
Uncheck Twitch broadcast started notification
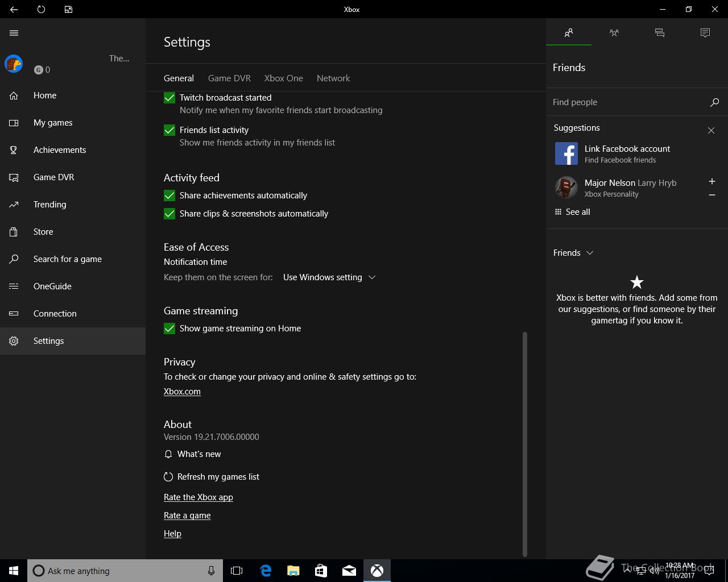point(169,98)
